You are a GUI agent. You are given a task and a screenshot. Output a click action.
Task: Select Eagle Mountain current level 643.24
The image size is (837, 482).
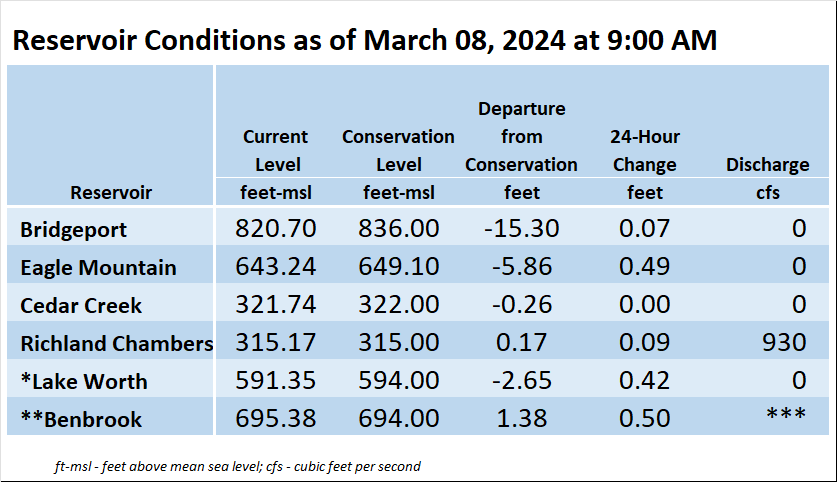[x=275, y=266]
